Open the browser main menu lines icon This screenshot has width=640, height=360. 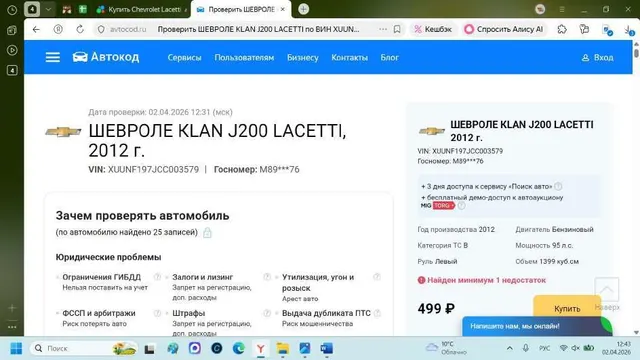[562, 9]
